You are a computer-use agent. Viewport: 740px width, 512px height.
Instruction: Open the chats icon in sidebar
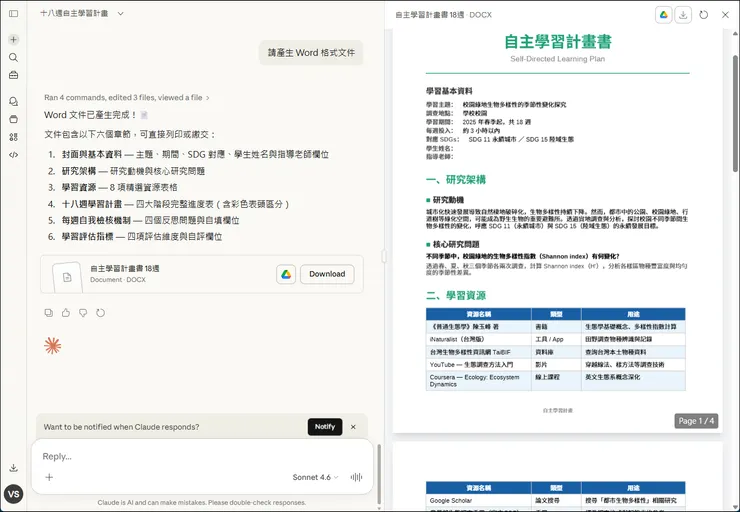(x=13, y=101)
